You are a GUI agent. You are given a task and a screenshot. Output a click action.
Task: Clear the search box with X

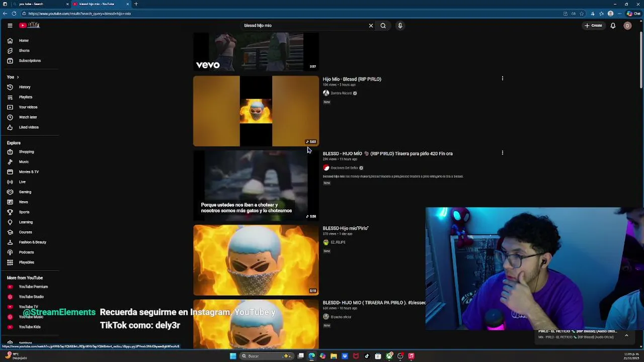[x=371, y=26]
